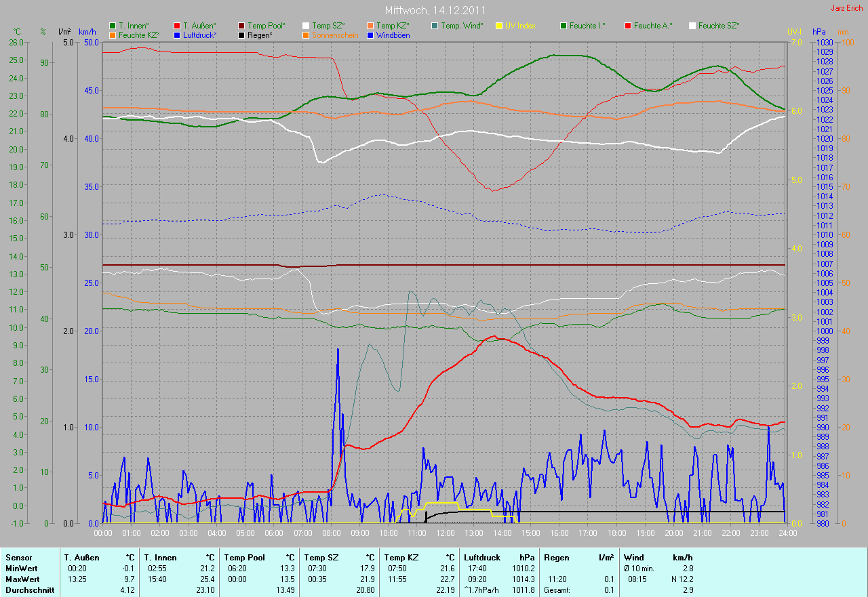This screenshot has height=597, width=868.
Task: Click the green Feuchte I. legend swatch
Action: pos(564,26)
